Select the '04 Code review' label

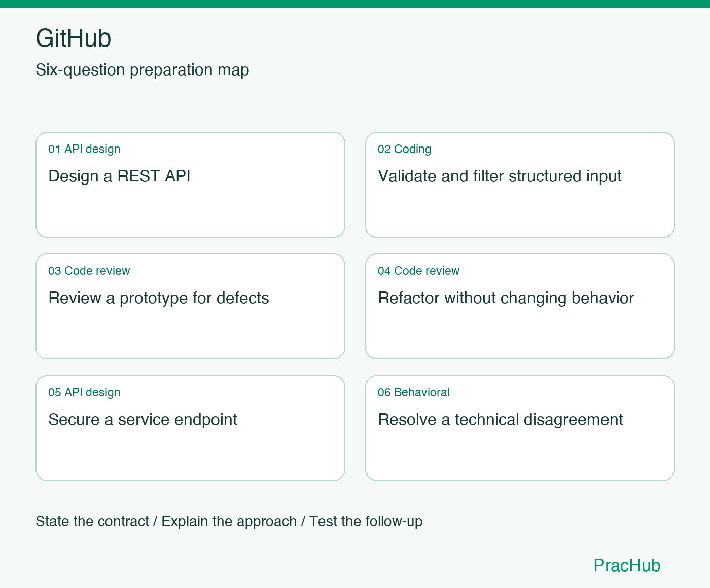click(x=418, y=271)
